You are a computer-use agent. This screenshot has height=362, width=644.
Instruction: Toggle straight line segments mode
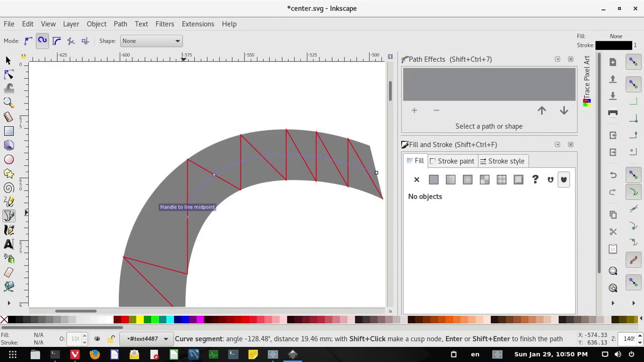coord(71,41)
